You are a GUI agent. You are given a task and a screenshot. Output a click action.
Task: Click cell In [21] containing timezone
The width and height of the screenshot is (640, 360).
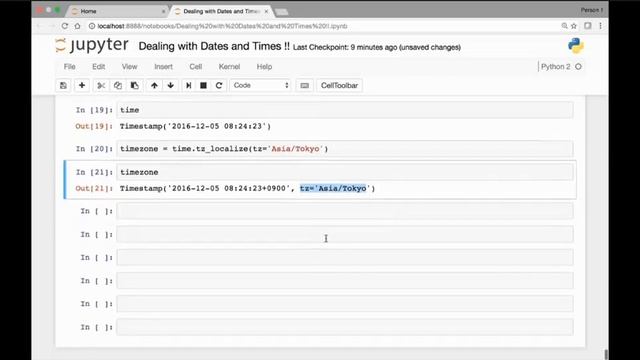344,172
